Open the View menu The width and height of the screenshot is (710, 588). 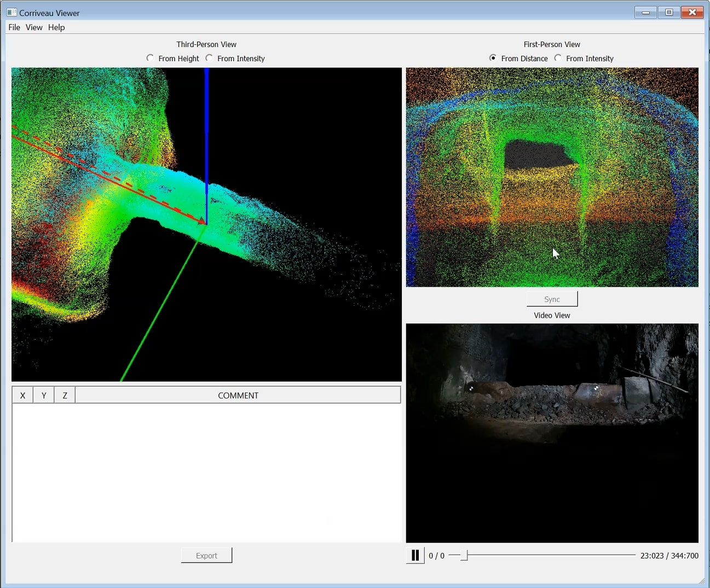tap(34, 27)
